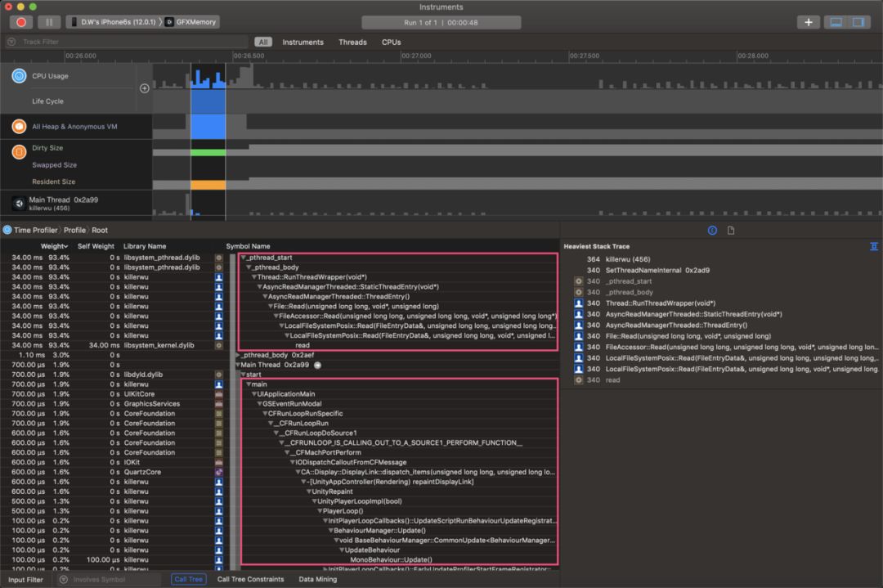Switch to the CPUs track tab

(392, 43)
